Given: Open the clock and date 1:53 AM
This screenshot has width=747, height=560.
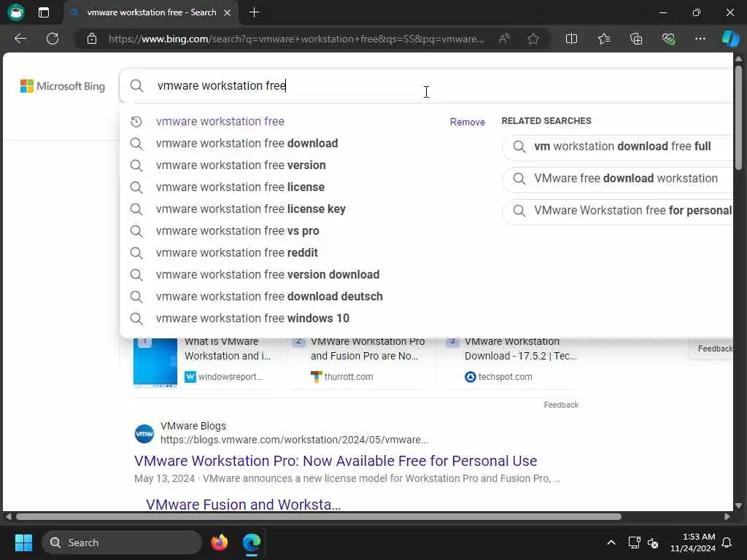Looking at the screenshot, I should pos(692,542).
